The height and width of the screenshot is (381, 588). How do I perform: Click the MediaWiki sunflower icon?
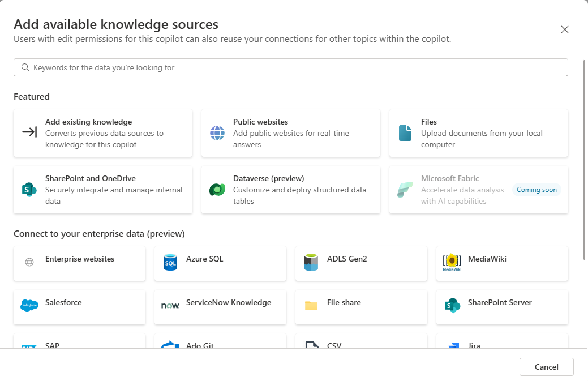(x=452, y=262)
